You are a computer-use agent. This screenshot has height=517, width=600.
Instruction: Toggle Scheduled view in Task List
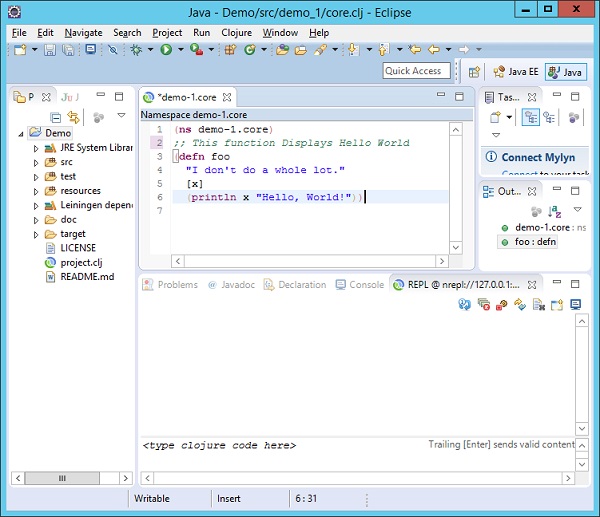click(x=551, y=117)
